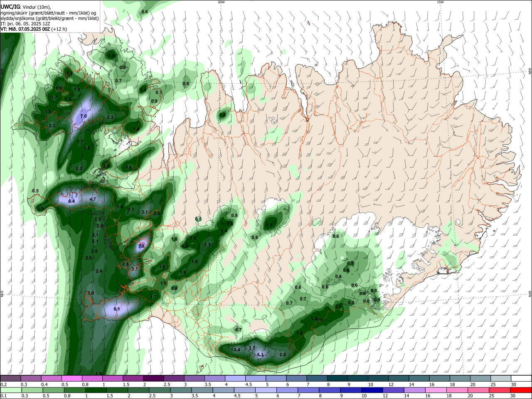The width and height of the screenshot is (532, 399).
Task: Click the 15W longitude label
Action: click(x=440, y=2)
